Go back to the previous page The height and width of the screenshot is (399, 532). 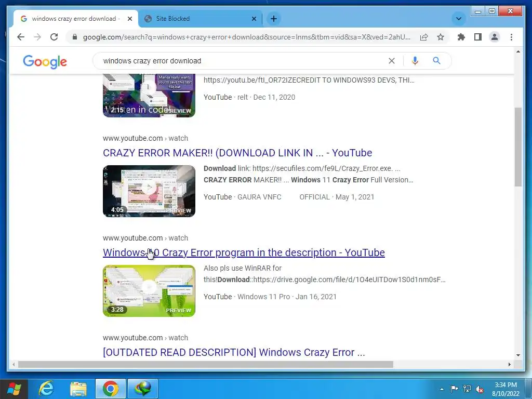point(21,37)
